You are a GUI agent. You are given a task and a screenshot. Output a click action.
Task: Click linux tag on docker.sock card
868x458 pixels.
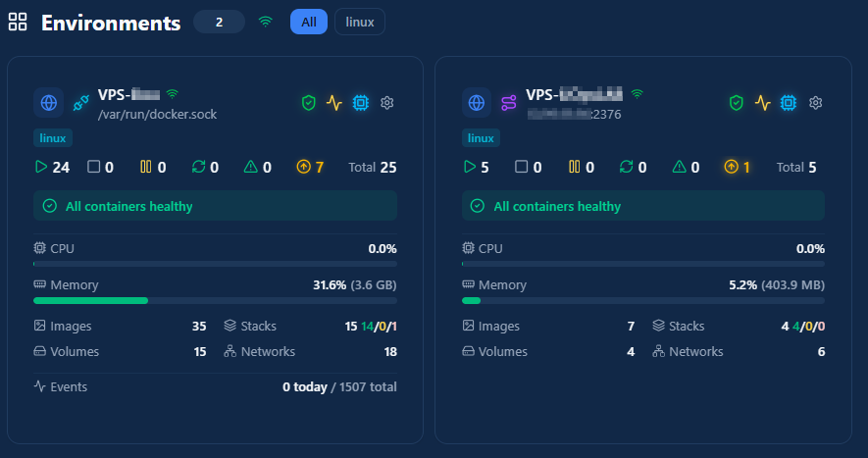(53, 138)
